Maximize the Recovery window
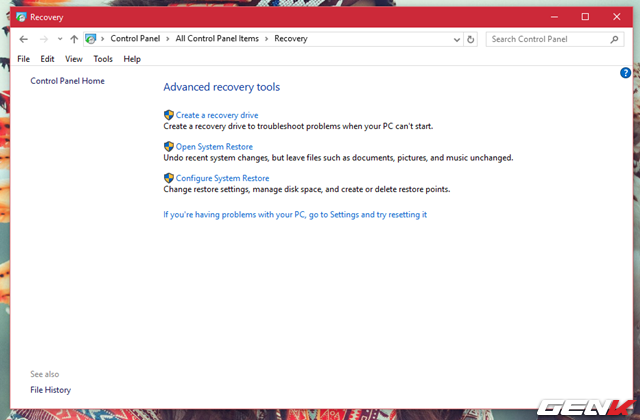640x420 pixels. pos(585,17)
